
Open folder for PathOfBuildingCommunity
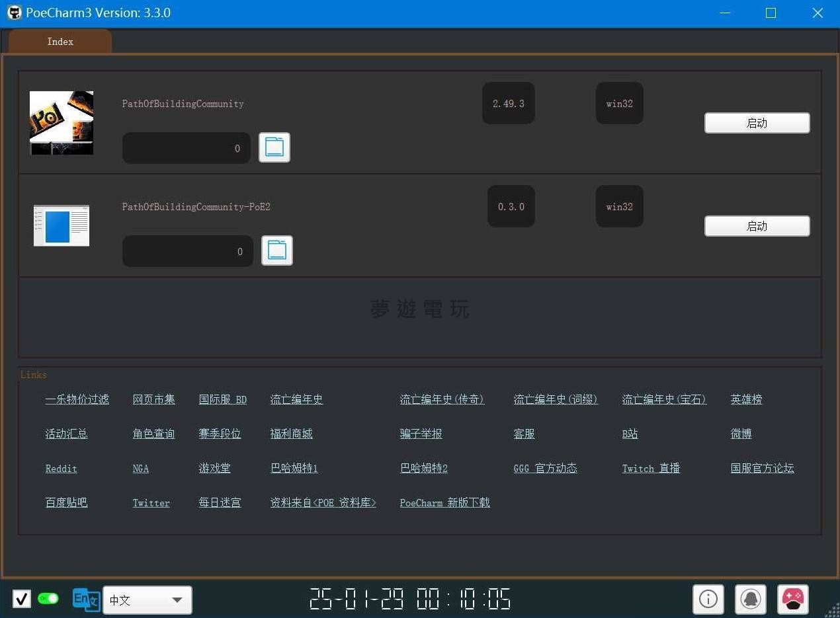[274, 147]
